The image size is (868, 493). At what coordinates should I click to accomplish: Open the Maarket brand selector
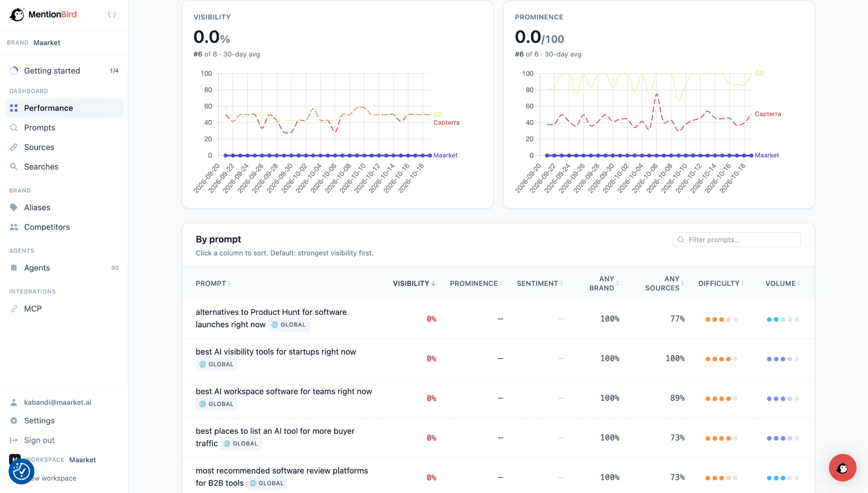pos(64,43)
